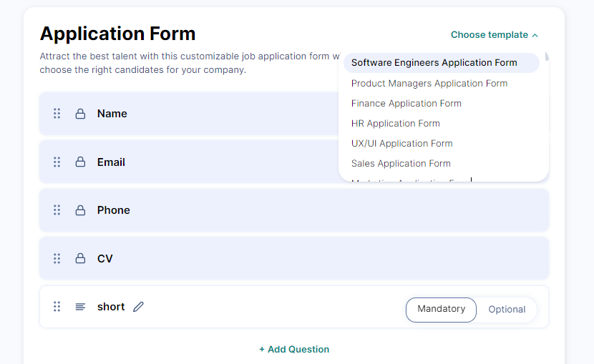Screen dimensions: 594x364
Task: Click the drag handle beside Name
Action: (x=57, y=114)
